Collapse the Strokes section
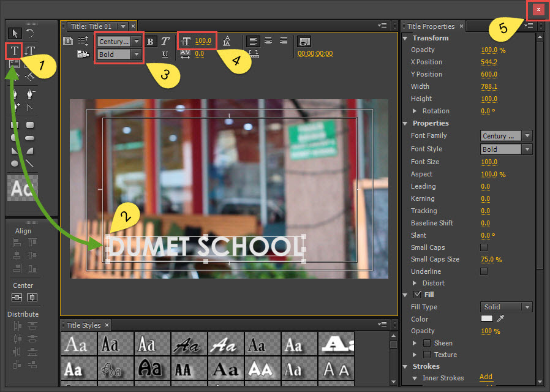The image size is (550, 392). coord(405,366)
